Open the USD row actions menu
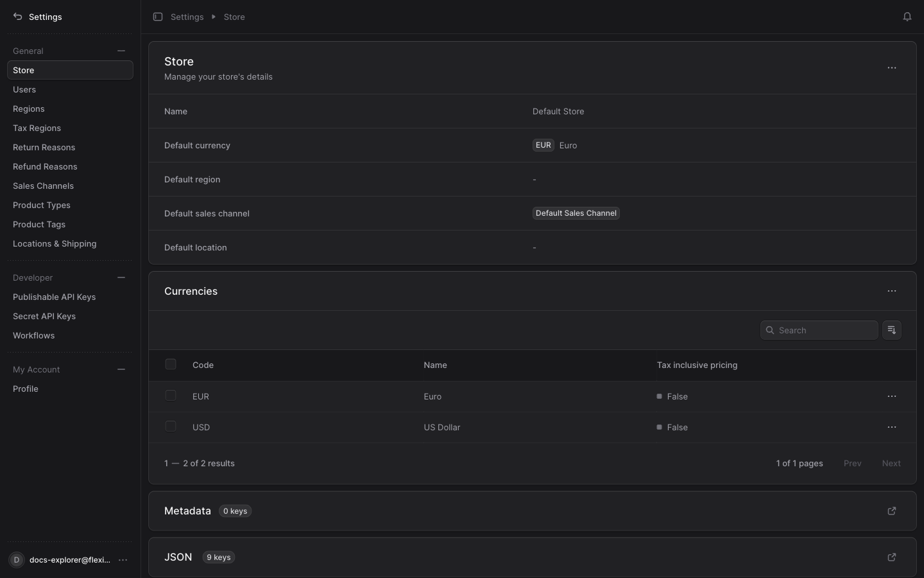This screenshot has width=924, height=578. click(892, 428)
